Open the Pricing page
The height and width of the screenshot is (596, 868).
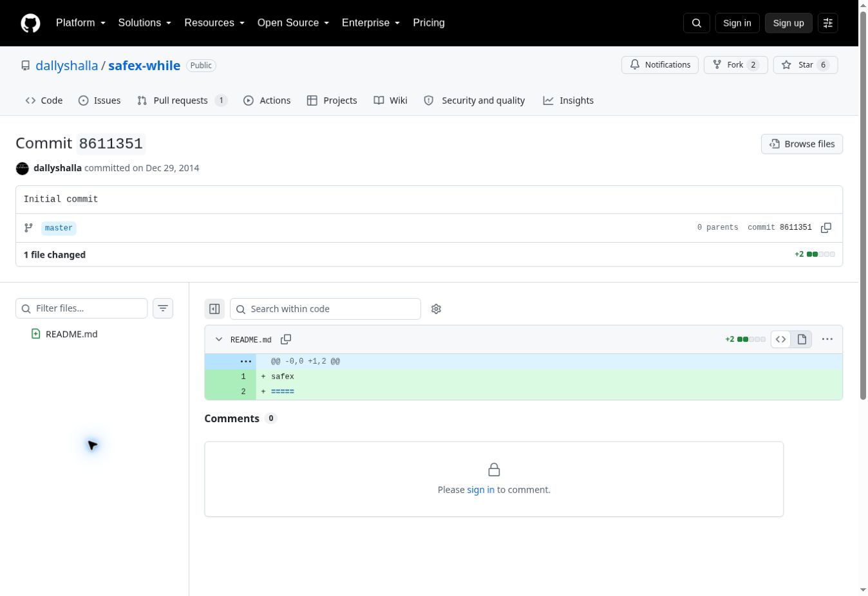429,23
